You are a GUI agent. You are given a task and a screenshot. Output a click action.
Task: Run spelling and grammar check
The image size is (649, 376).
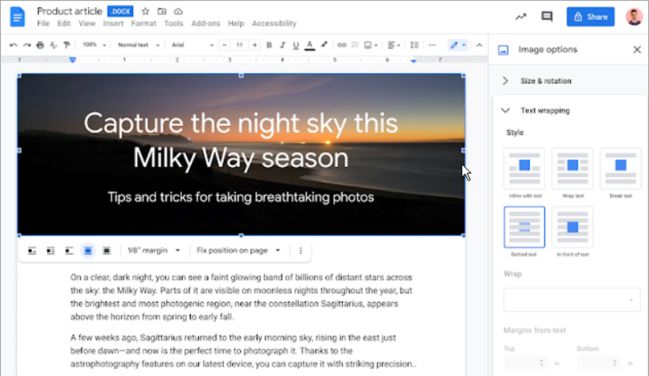pyautogui.click(x=53, y=45)
